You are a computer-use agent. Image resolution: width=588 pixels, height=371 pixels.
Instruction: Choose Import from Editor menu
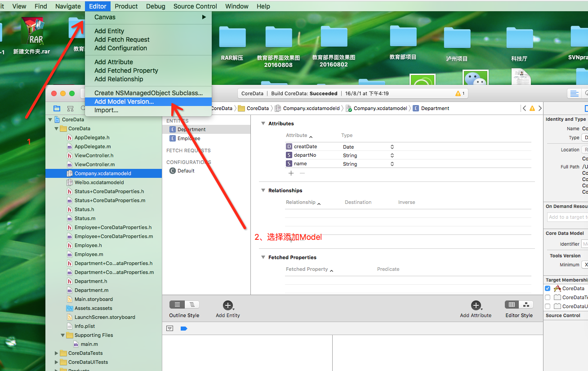(x=148, y=110)
